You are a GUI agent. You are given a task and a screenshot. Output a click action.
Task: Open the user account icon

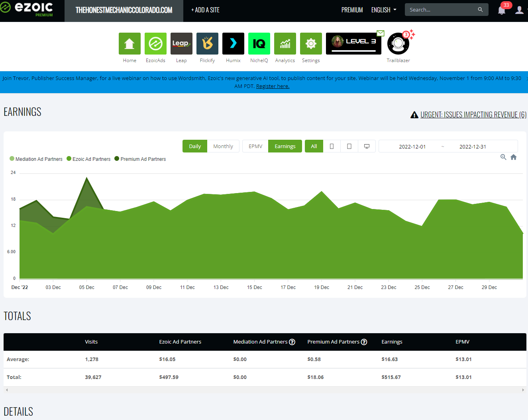[x=519, y=10]
